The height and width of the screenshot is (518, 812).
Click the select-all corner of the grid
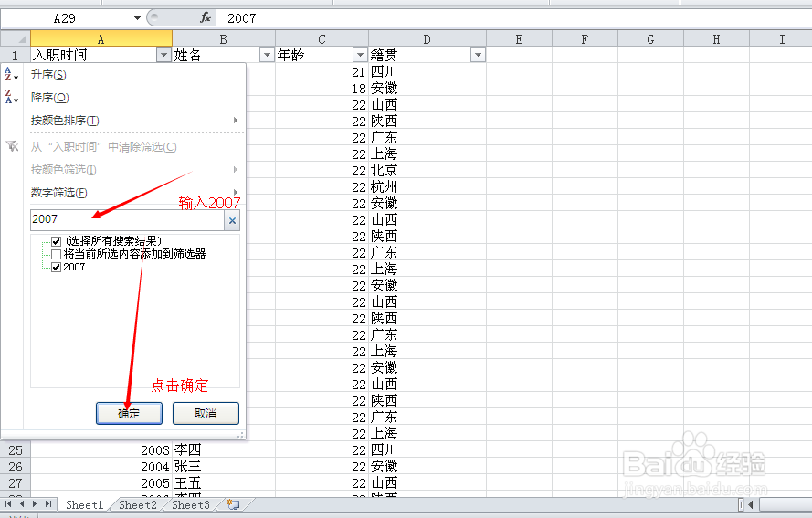(x=16, y=39)
